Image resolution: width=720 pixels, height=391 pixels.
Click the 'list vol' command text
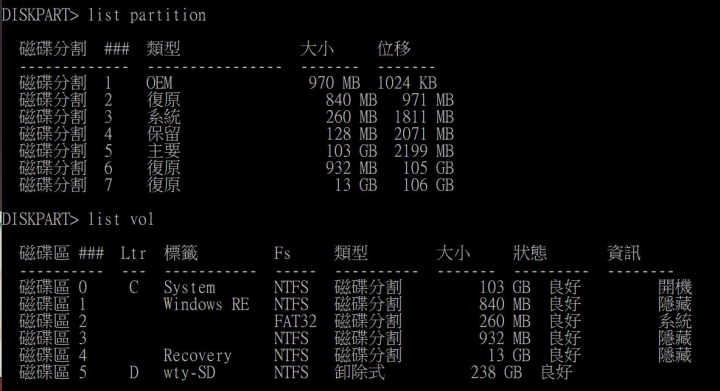pyautogui.click(x=121, y=219)
